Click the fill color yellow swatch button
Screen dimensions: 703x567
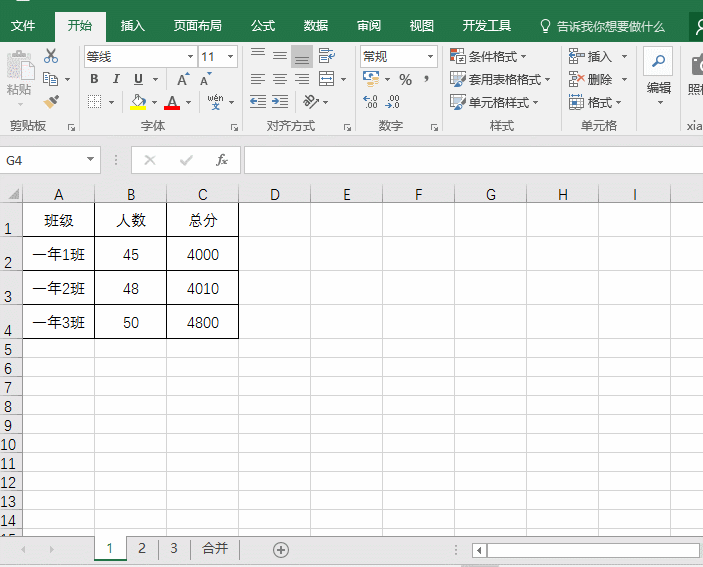(x=138, y=102)
